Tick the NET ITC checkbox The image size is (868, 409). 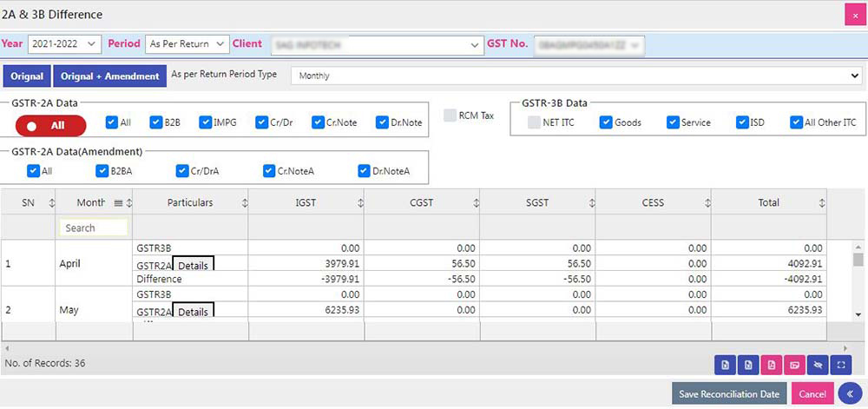pyautogui.click(x=535, y=122)
